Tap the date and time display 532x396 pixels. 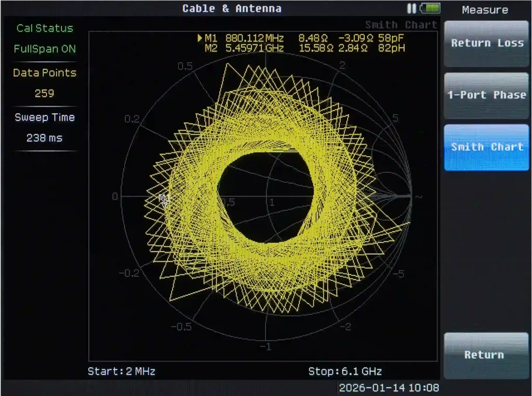coord(388,388)
